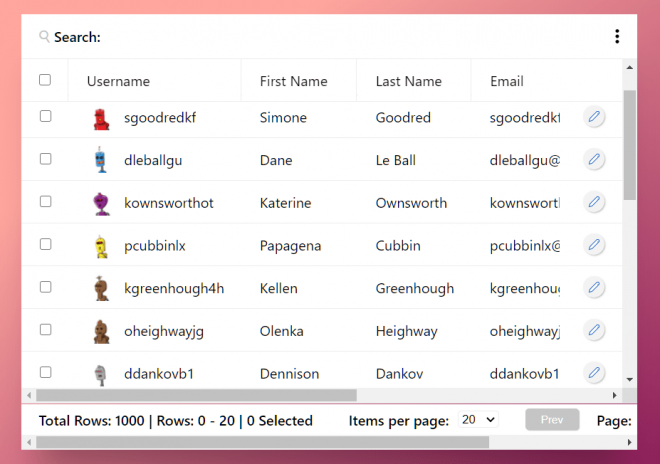Click the table's vertical scrollbar up arrow

(629, 67)
